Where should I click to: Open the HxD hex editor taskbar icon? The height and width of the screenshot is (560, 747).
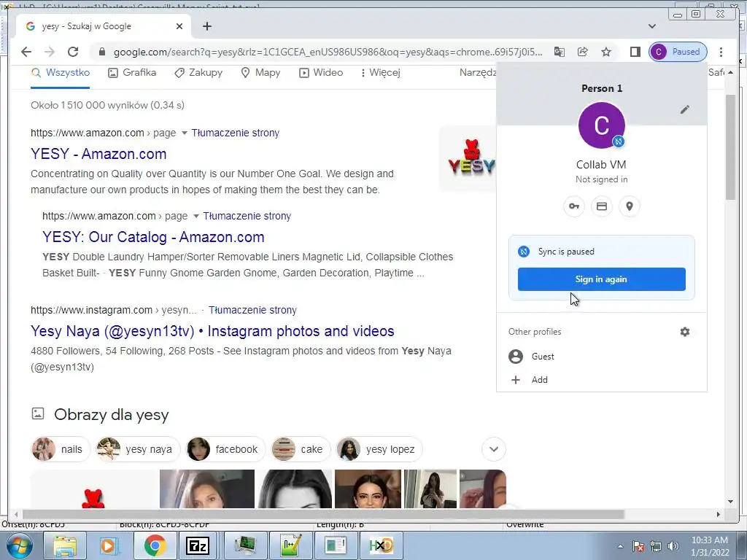pos(381,545)
